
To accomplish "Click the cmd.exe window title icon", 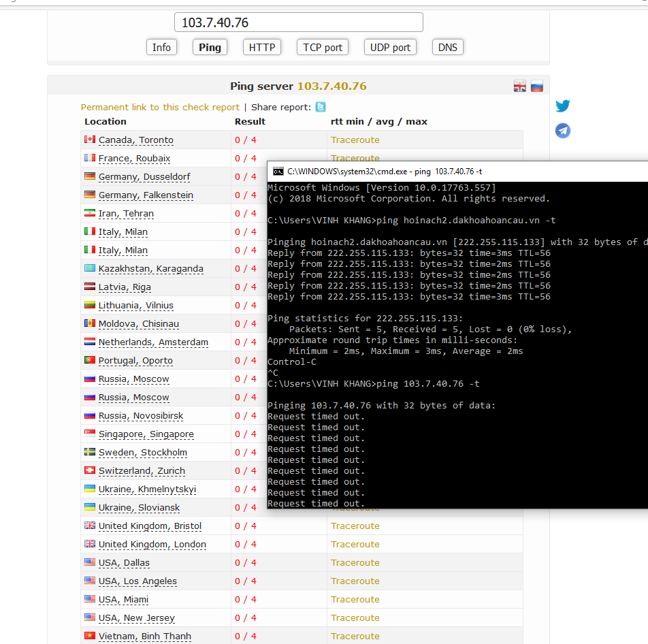I will (x=278, y=172).
